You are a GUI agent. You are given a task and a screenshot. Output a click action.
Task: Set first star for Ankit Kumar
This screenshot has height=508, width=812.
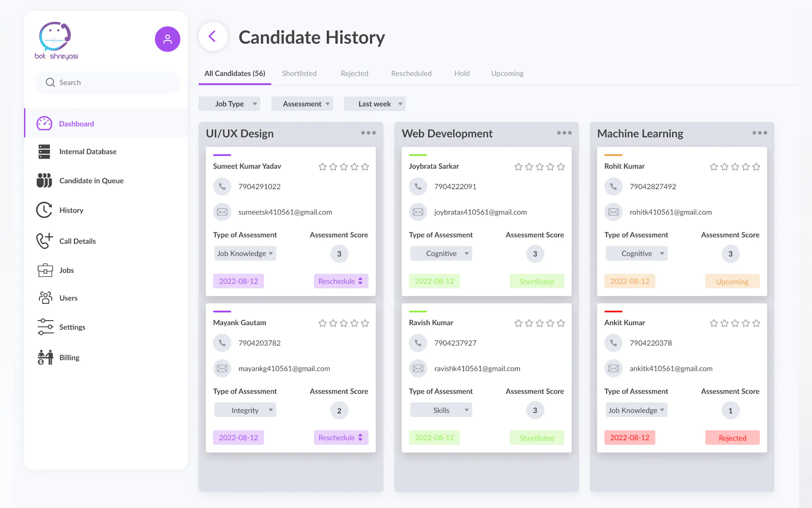coord(714,323)
